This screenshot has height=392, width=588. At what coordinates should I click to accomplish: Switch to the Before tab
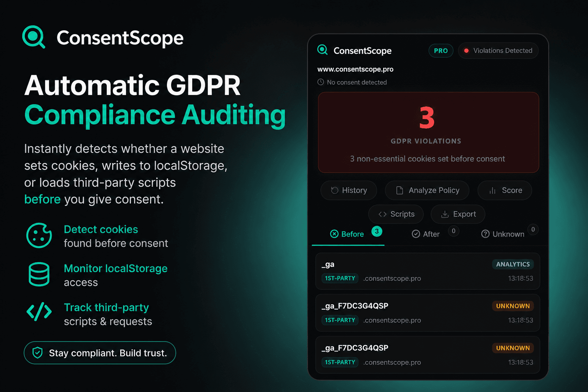point(348,234)
